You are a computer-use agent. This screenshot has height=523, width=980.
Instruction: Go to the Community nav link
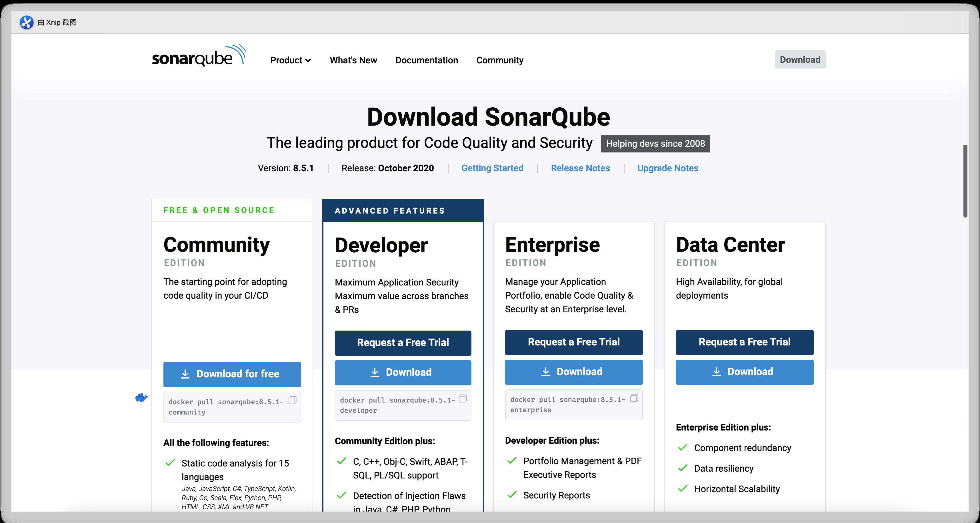[x=499, y=60]
